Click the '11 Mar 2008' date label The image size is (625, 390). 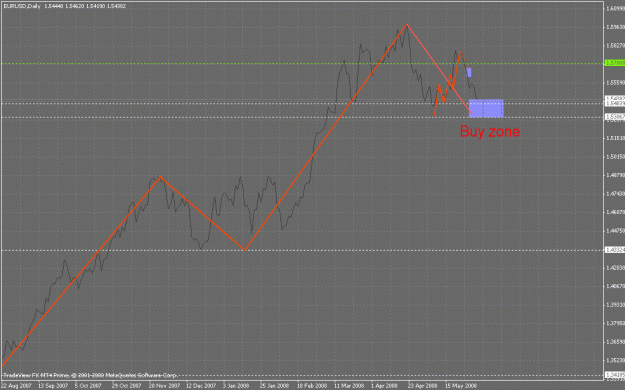[x=349, y=386]
